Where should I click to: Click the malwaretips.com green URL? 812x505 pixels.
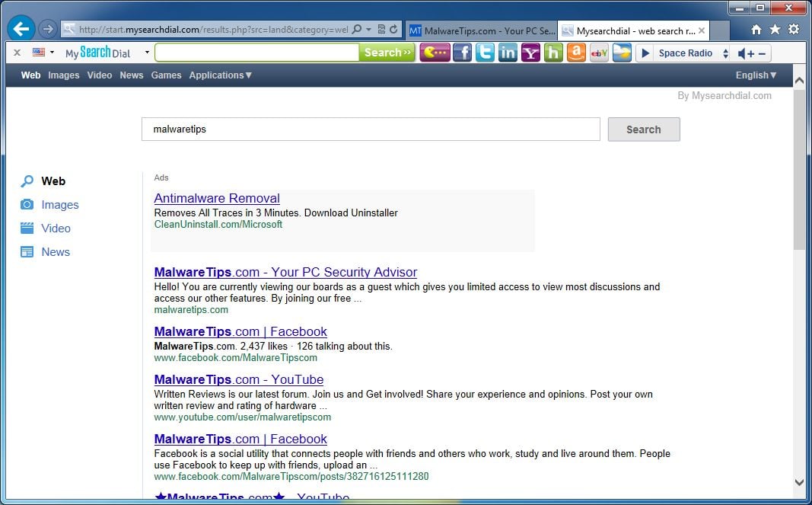pos(191,309)
